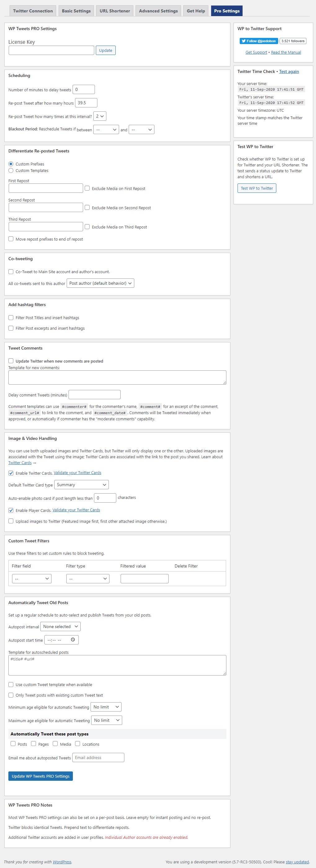Click the Test WP to Twitter button
Viewport: 316px width, 868px height.
257,188
